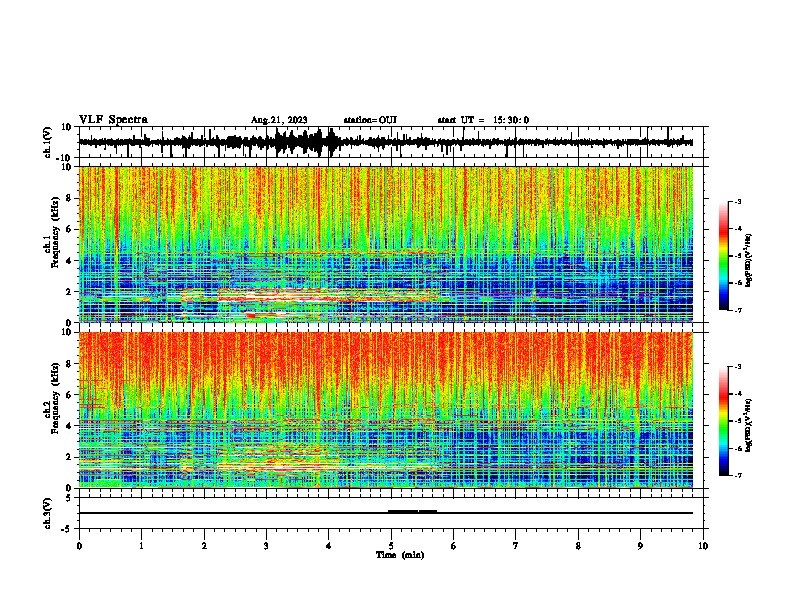Image resolution: width=792 pixels, height=612 pixels.
Task: Click the ch.1 spectrogram panel
Action: tap(386, 244)
